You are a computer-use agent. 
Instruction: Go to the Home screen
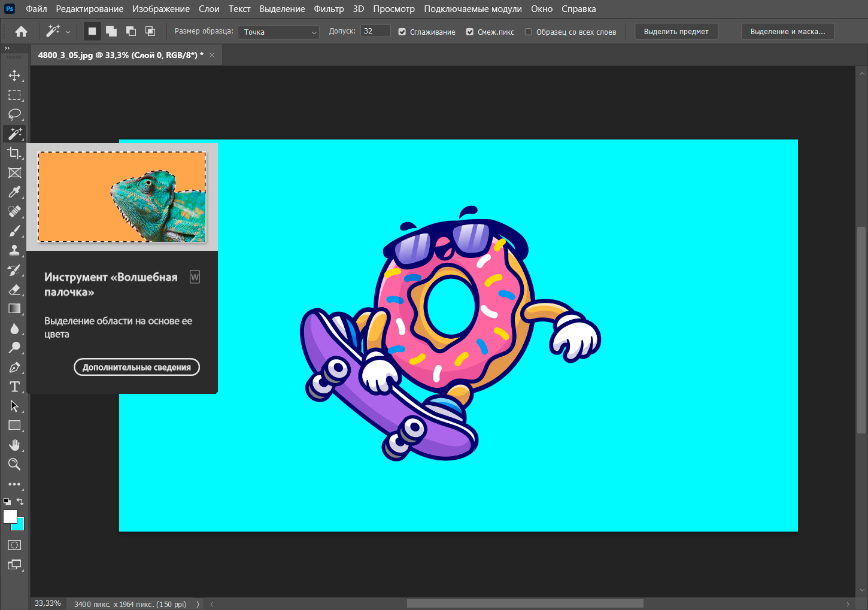tap(22, 32)
